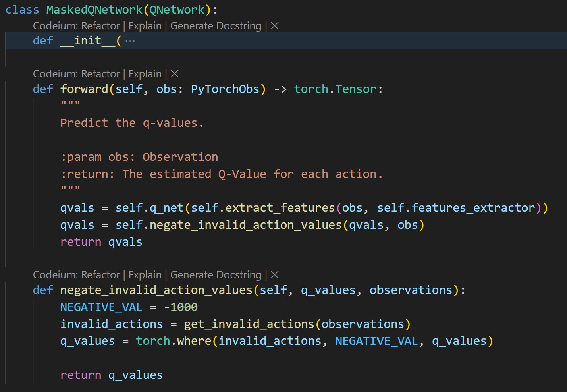567x392 pixels.
Task: Click Refactor above negate_invalid_action_values
Action: point(100,274)
